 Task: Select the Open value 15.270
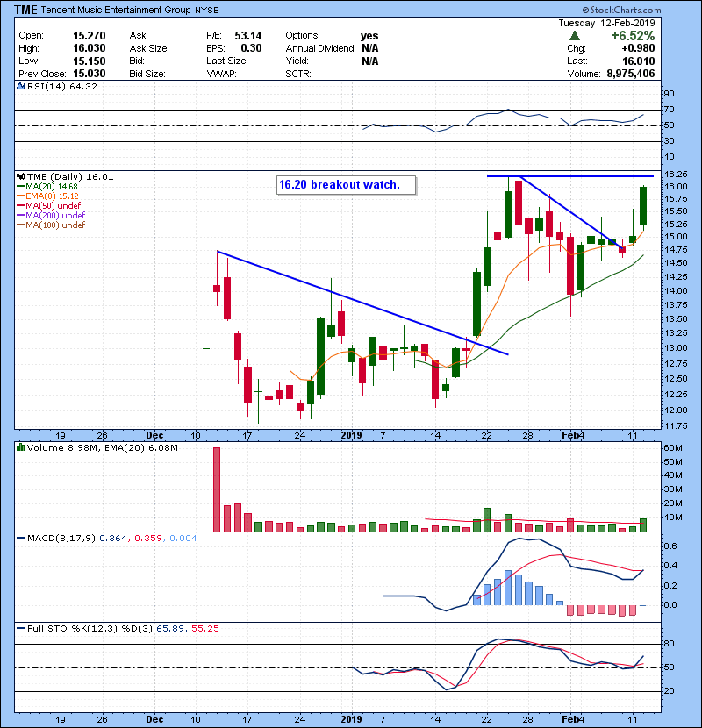[90, 36]
